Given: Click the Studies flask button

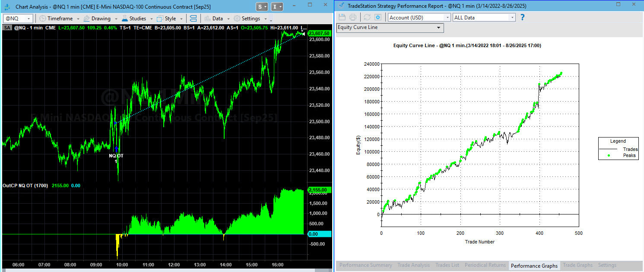Looking at the screenshot, I should 134,19.
